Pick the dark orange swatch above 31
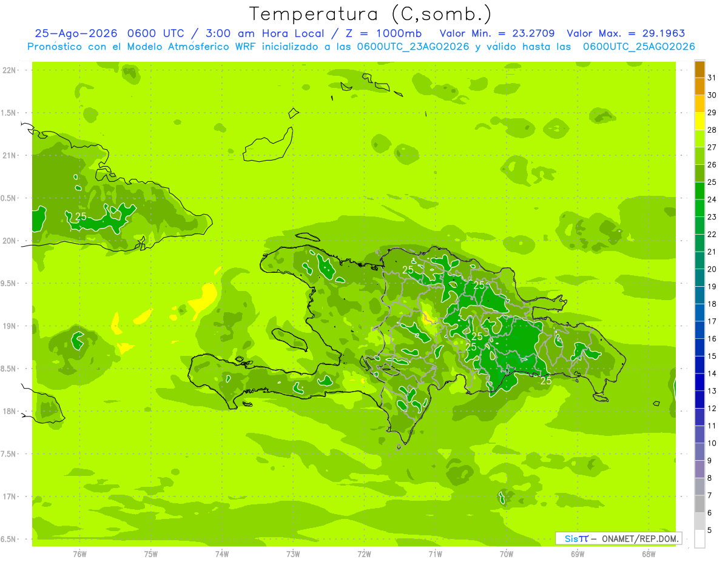Image resolution: width=728 pixels, height=562 pixels. [699, 69]
